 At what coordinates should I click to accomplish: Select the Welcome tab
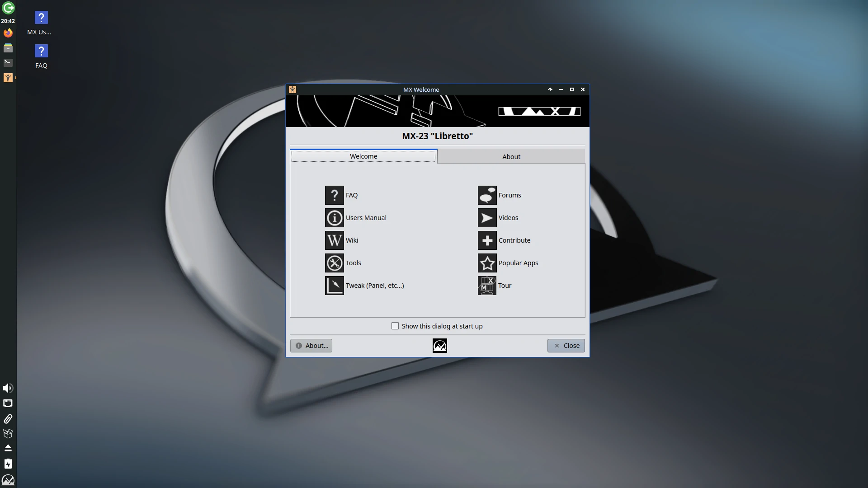[363, 156]
